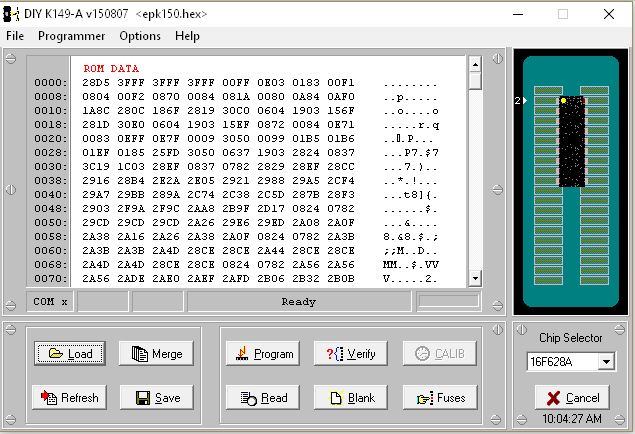This screenshot has height=434, width=635.
Task: Read the chip contents with Read
Action: [x=263, y=398]
